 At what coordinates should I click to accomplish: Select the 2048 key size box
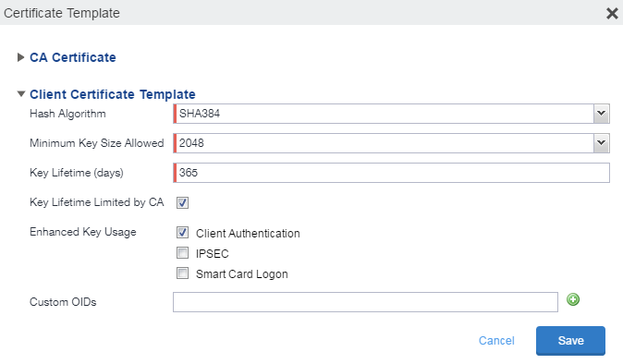pos(384,143)
